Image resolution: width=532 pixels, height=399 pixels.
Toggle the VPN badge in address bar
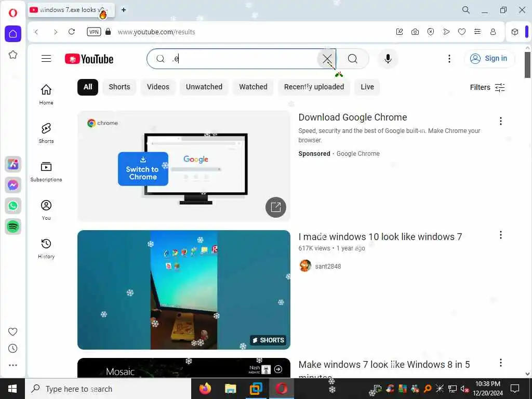94,32
